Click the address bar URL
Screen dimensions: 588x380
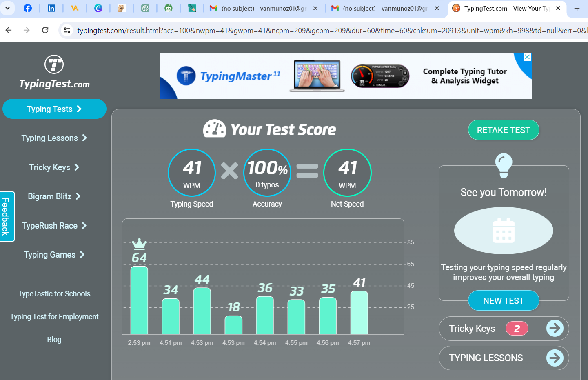(332, 30)
